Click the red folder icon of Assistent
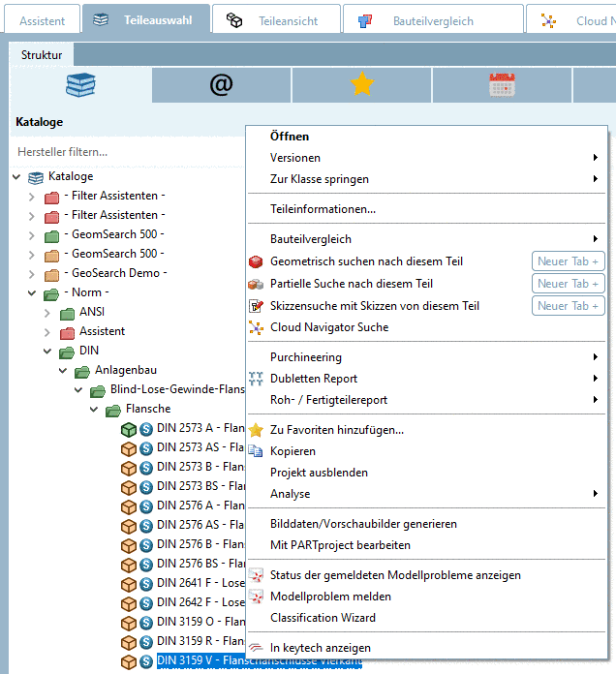616x674 pixels. coord(67,332)
